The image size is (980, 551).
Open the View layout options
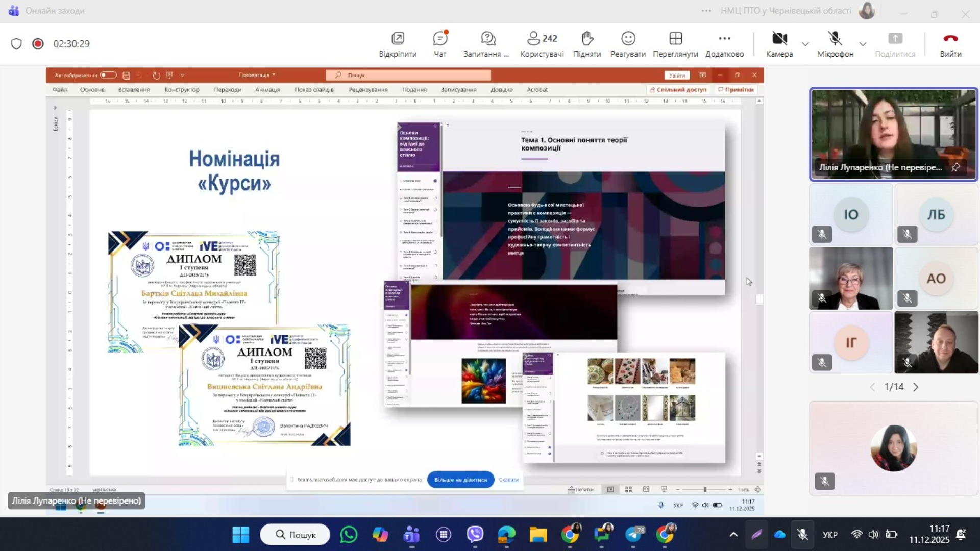click(675, 44)
